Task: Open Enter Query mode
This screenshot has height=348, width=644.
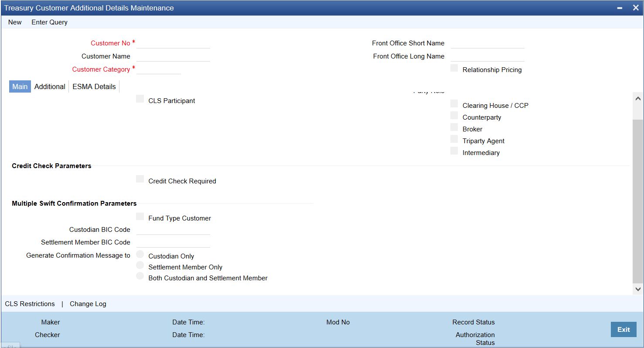Action: pos(49,22)
